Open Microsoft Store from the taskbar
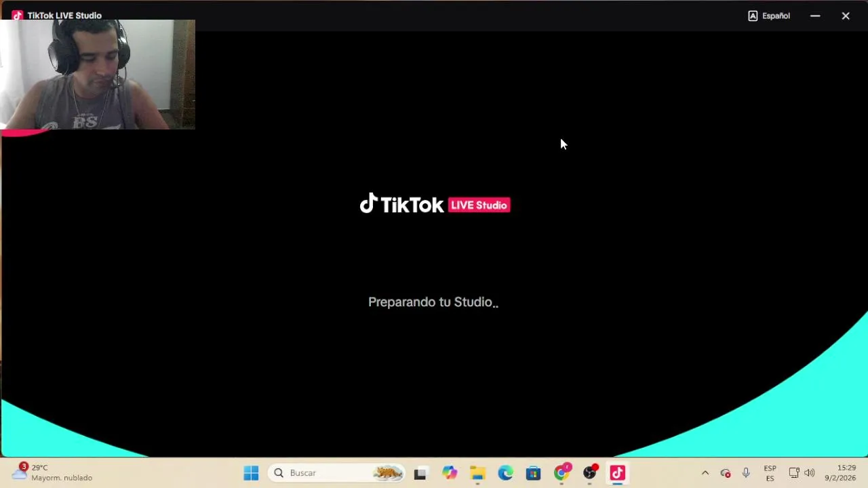Screen dimensions: 868x488 click(x=534, y=473)
